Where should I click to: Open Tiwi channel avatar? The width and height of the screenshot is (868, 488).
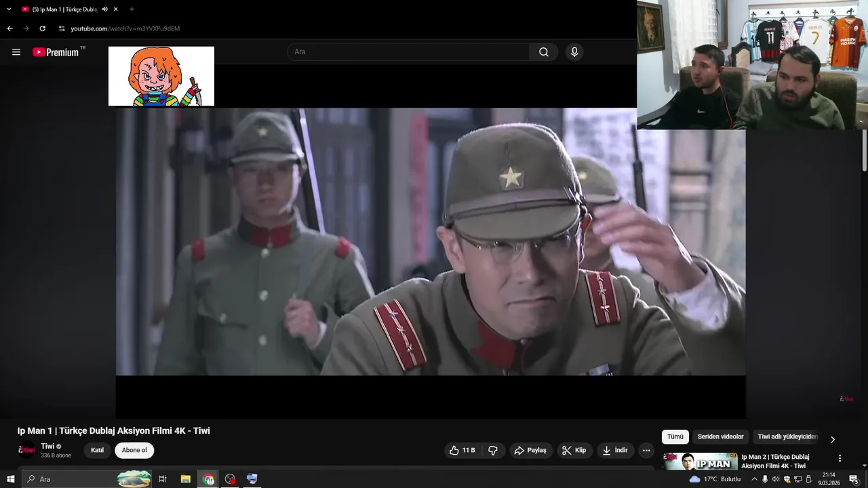pyautogui.click(x=26, y=450)
